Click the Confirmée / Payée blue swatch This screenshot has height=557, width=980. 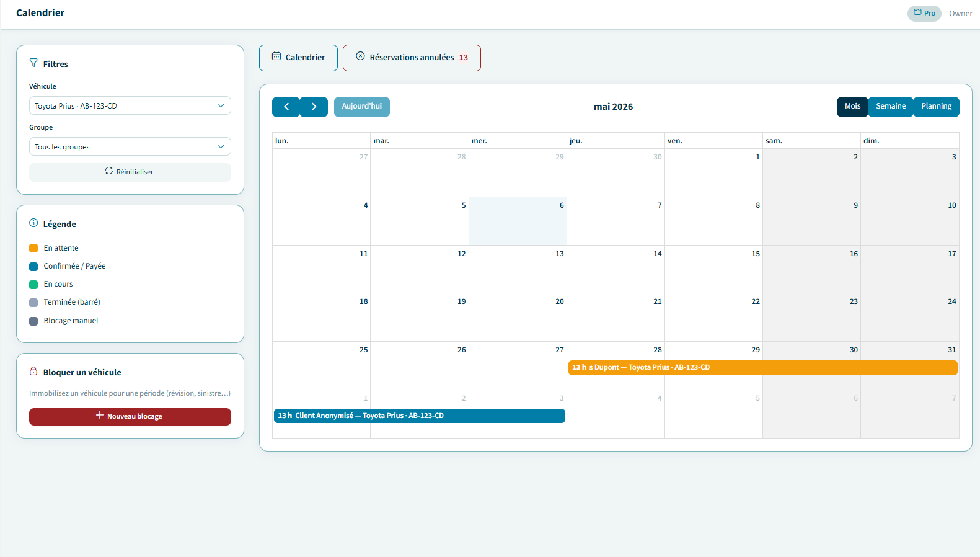(33, 266)
